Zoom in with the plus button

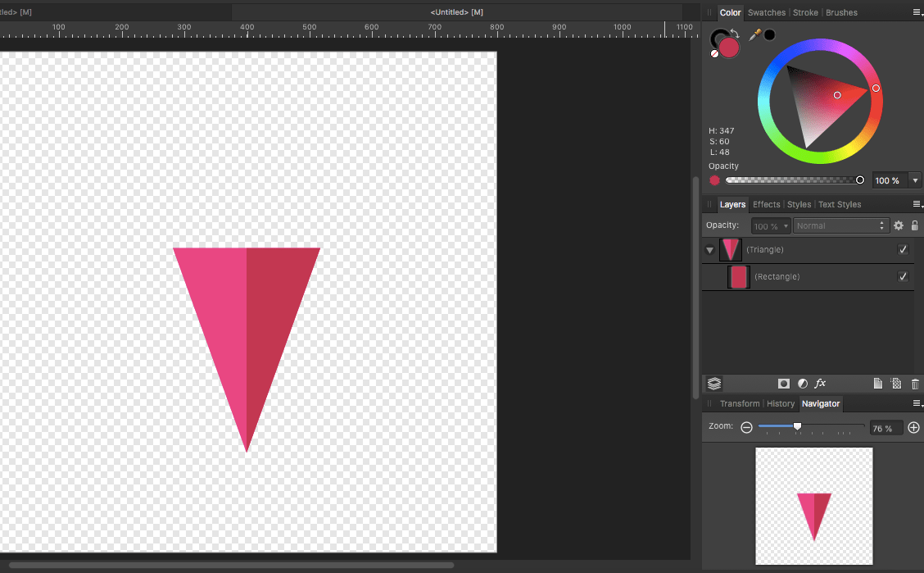pyautogui.click(x=914, y=428)
